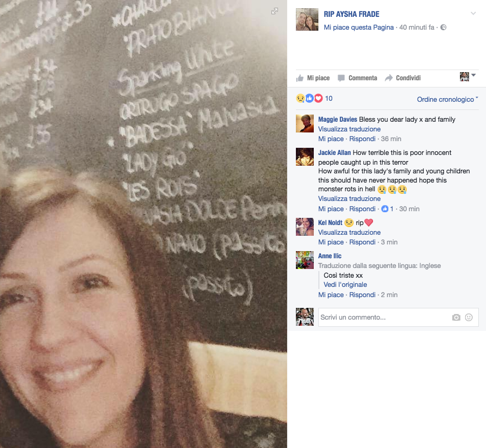Click the fullscreen expand photo icon
The width and height of the screenshot is (486, 448).
274,11
